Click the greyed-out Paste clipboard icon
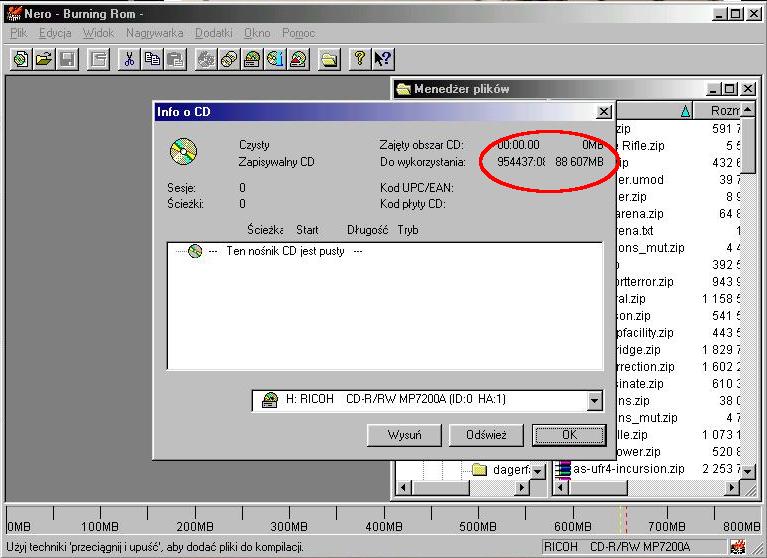This screenshot has width=767, height=558. pyautogui.click(x=175, y=60)
